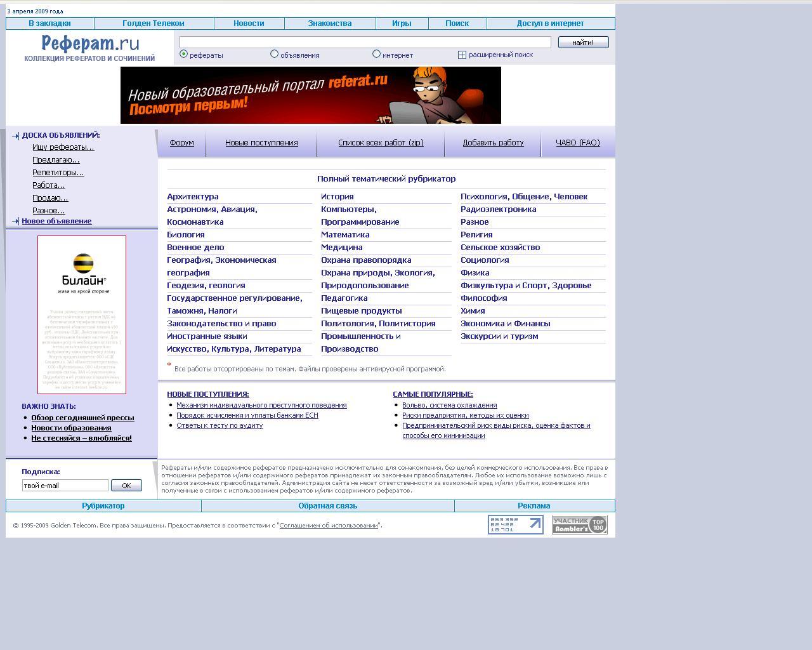Open the Добавить работу tab
812x650 pixels.
[494, 143]
